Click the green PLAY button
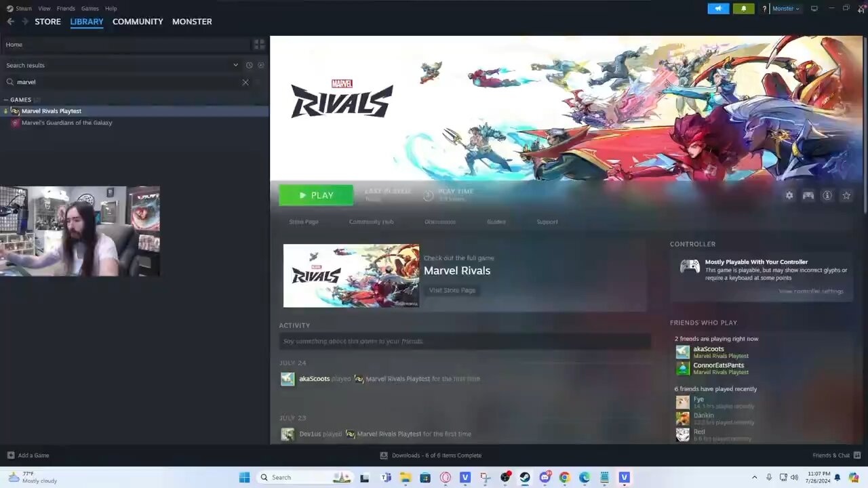The height and width of the screenshot is (488, 868). tap(316, 195)
